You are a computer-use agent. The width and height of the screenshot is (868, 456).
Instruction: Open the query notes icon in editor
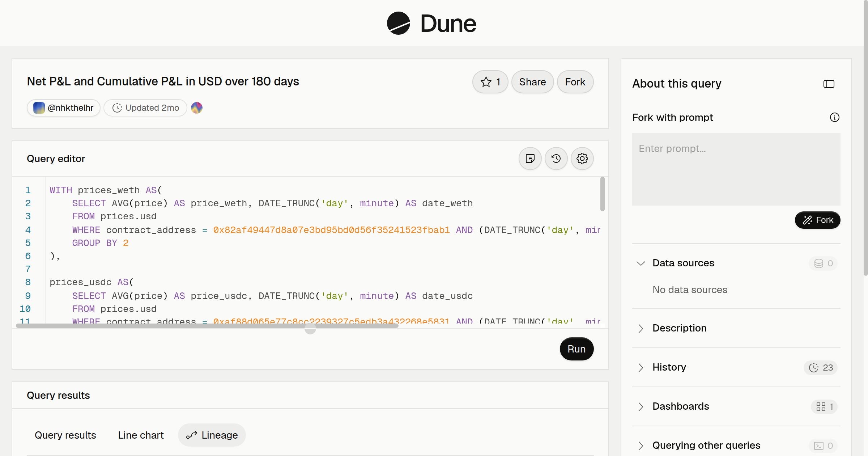pos(530,159)
